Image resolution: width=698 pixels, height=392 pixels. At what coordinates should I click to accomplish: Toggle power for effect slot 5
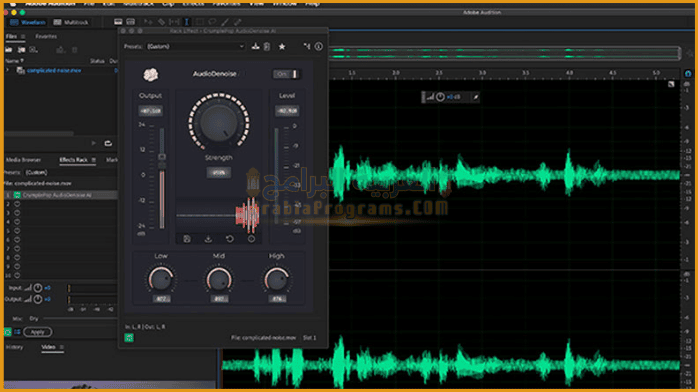[x=17, y=231]
